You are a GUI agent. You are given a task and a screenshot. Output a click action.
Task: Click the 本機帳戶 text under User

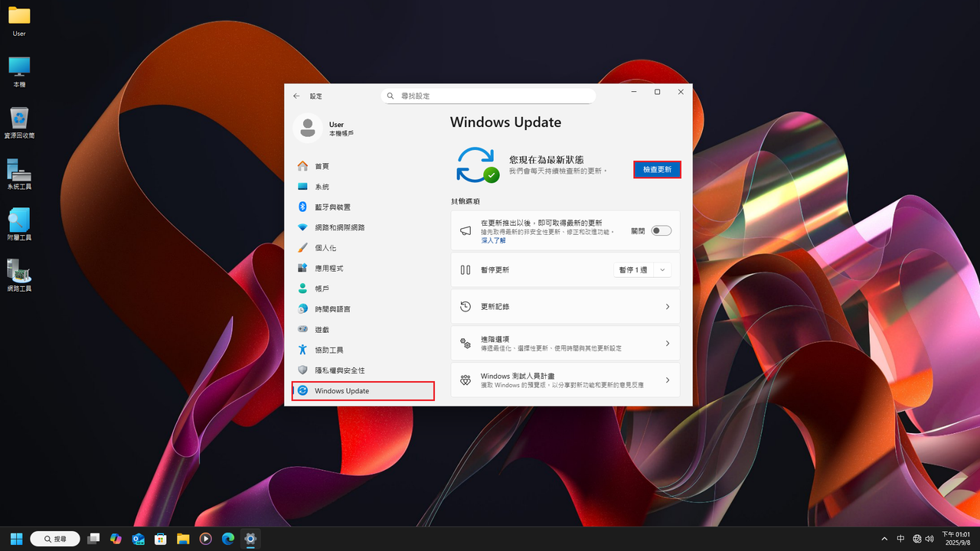341,134
